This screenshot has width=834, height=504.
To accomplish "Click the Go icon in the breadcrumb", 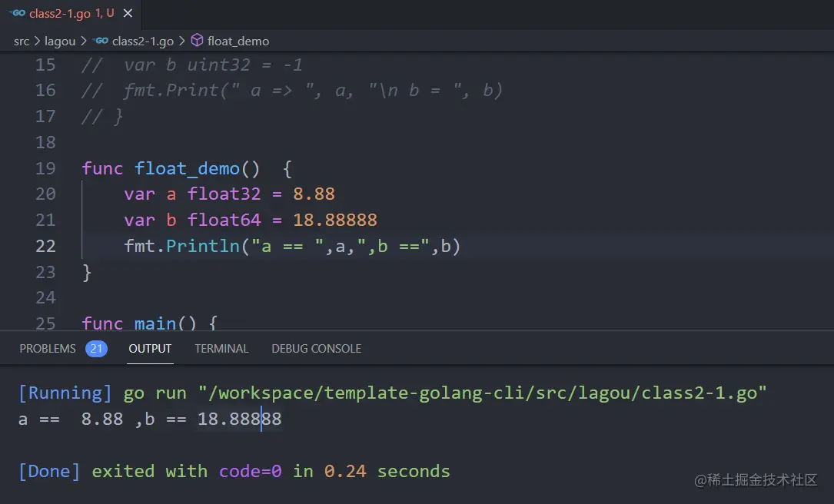I will click(x=100, y=41).
